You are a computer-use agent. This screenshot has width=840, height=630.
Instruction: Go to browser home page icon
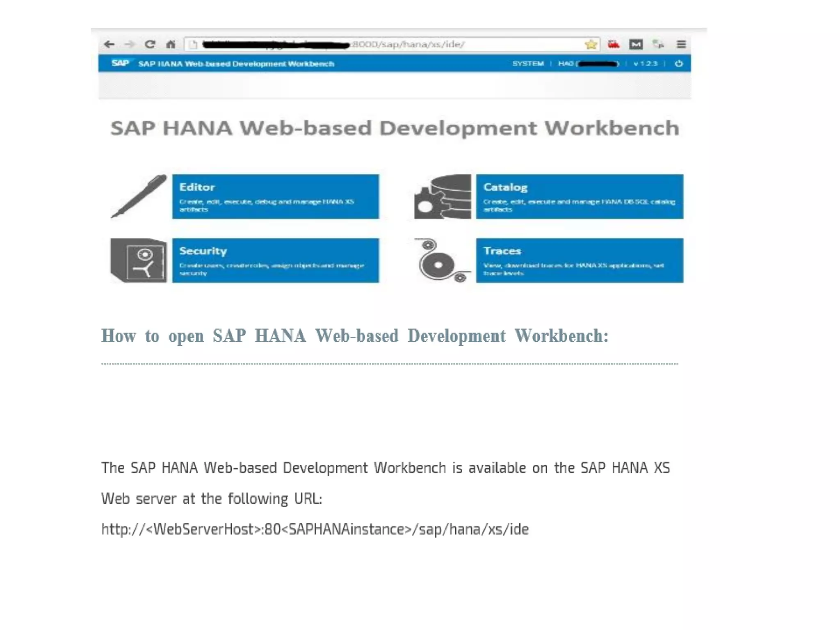(171, 44)
